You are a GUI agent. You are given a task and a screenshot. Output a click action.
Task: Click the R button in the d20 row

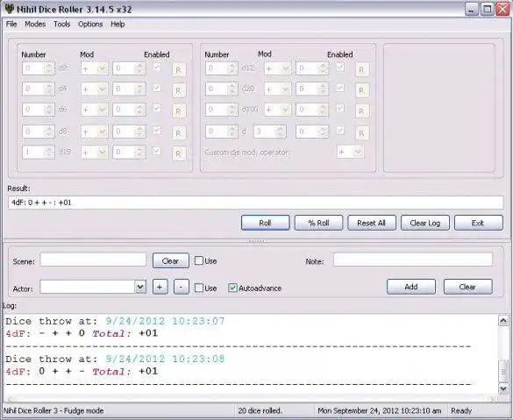click(x=362, y=90)
